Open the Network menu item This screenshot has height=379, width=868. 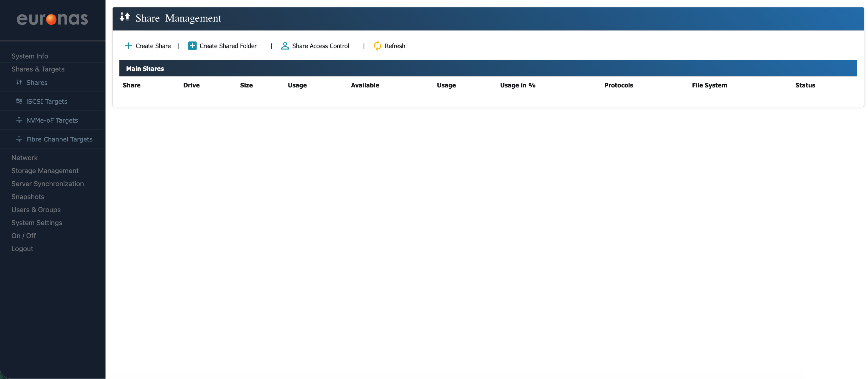24,158
